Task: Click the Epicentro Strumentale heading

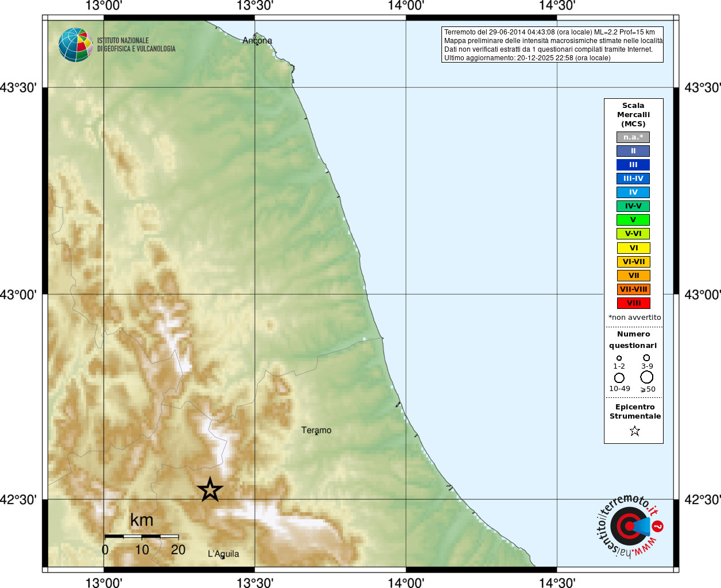Action: (635, 412)
